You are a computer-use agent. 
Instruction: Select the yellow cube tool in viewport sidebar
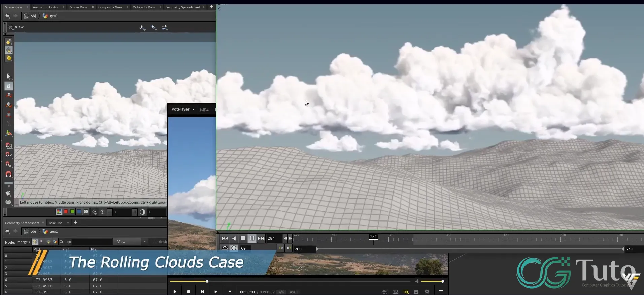[9, 58]
